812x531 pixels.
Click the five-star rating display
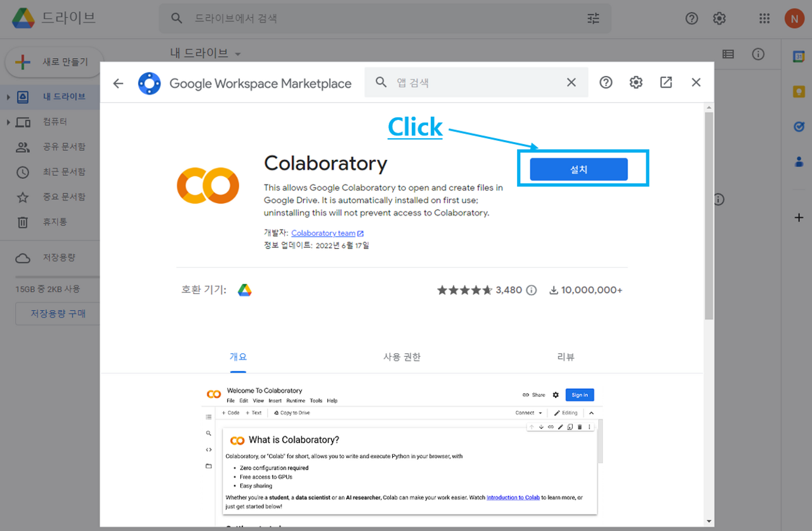tap(464, 290)
